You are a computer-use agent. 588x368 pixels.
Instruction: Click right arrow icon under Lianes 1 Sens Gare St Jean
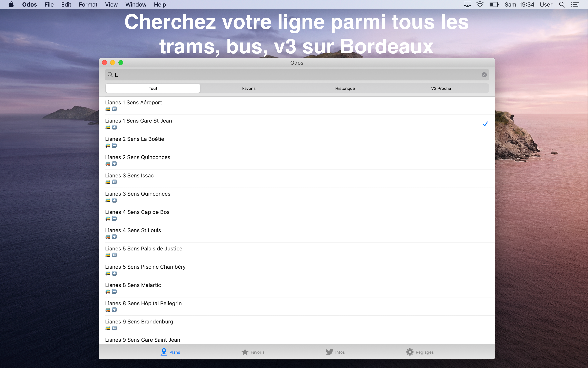tap(114, 127)
